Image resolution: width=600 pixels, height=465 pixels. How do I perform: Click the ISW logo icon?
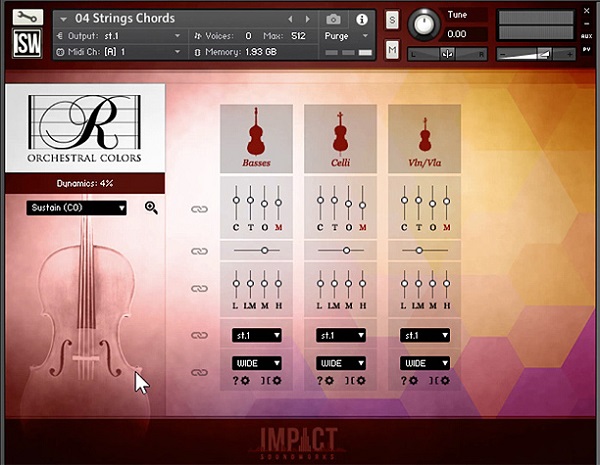click(x=27, y=43)
